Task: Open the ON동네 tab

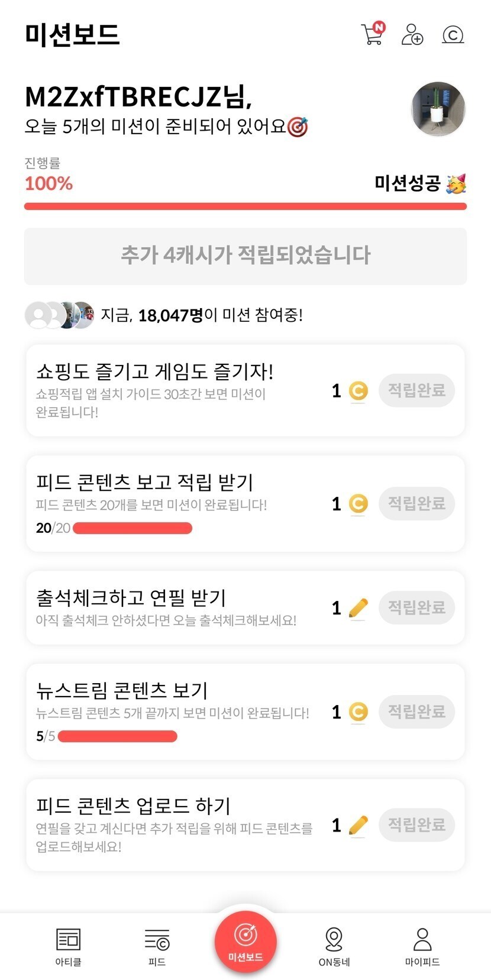Action: coord(334,946)
